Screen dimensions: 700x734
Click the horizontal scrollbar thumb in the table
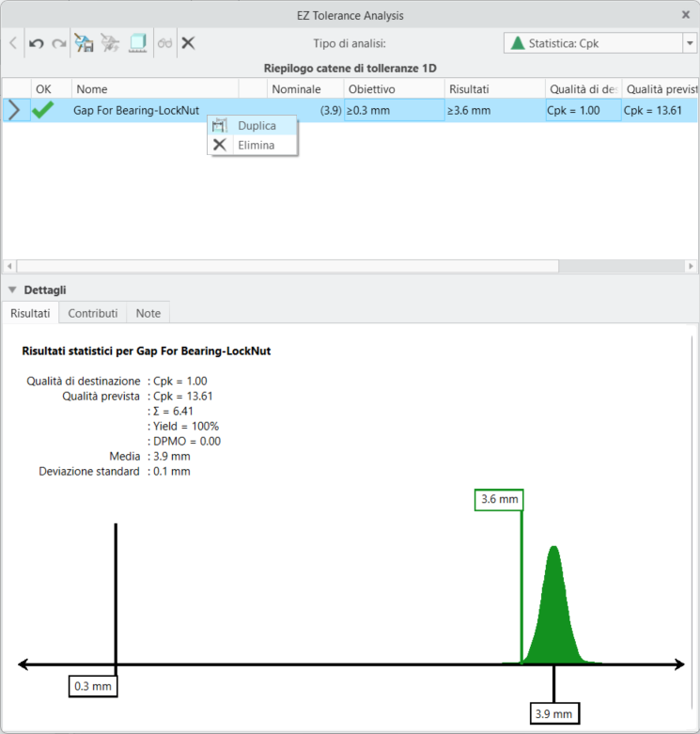[x=288, y=266]
